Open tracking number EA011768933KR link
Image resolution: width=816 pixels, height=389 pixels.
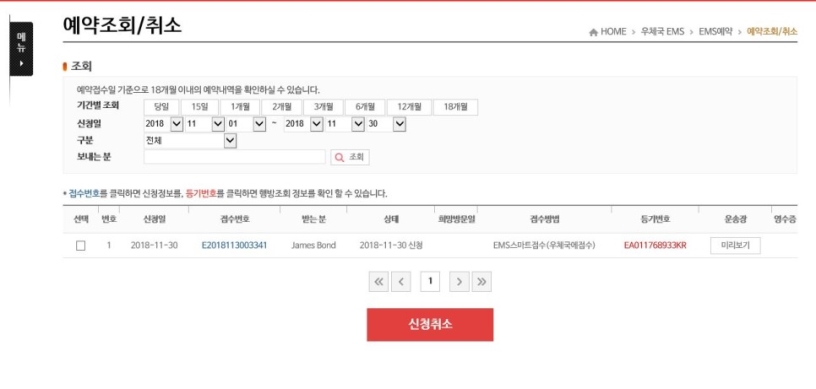(655, 245)
